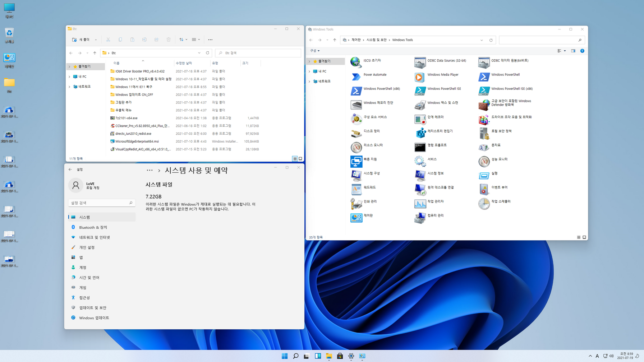
Task: Go back in Settings window
Action: (70, 170)
